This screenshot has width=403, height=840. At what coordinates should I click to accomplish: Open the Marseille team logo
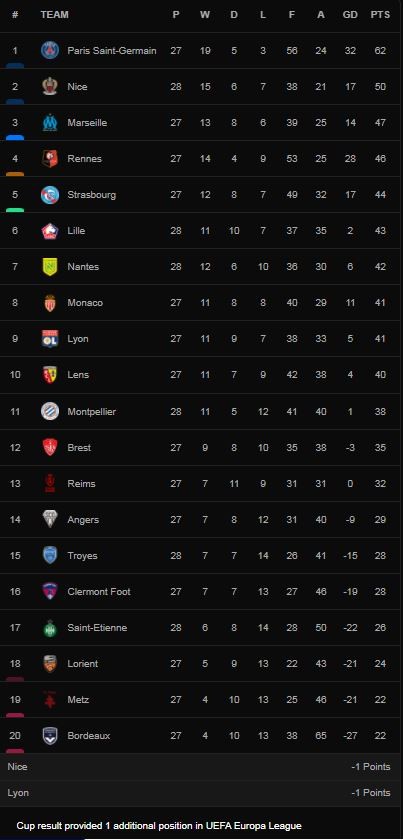(x=50, y=123)
